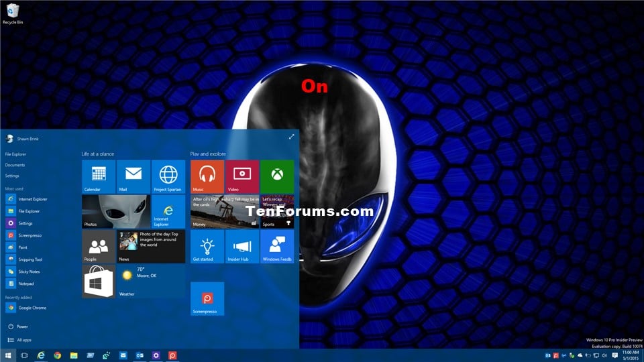The image size is (644, 362).
Task: Click the Windows Start button
Action: click(x=8, y=355)
